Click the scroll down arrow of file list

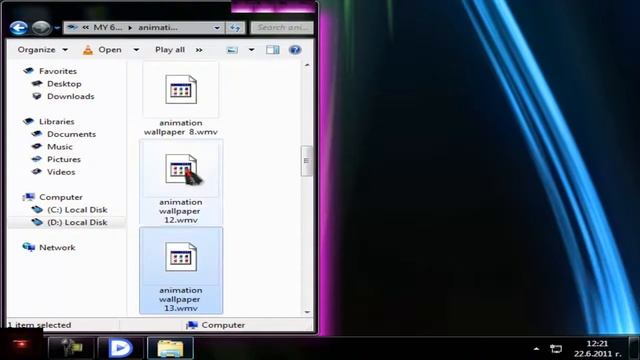pyautogui.click(x=307, y=312)
